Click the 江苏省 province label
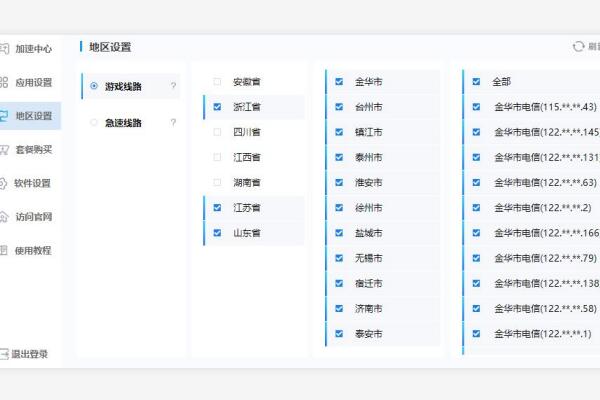 point(247,208)
